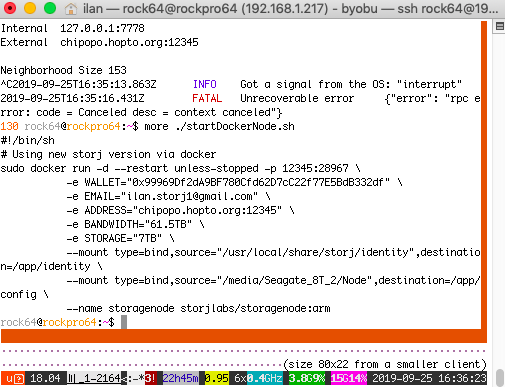This screenshot has width=505, height=387.
Task: Zoom the terminal with green button
Action: (x=50, y=8)
